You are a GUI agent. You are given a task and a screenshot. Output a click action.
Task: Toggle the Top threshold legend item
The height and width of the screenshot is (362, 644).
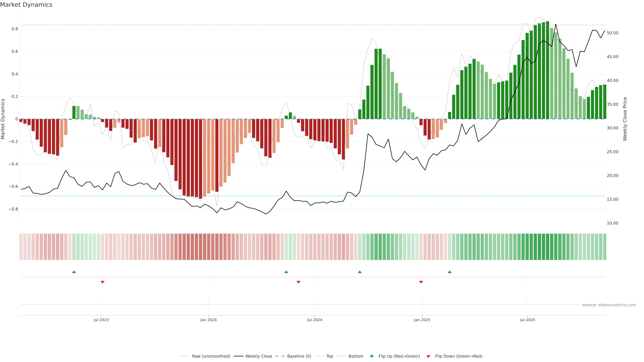[x=330, y=356]
